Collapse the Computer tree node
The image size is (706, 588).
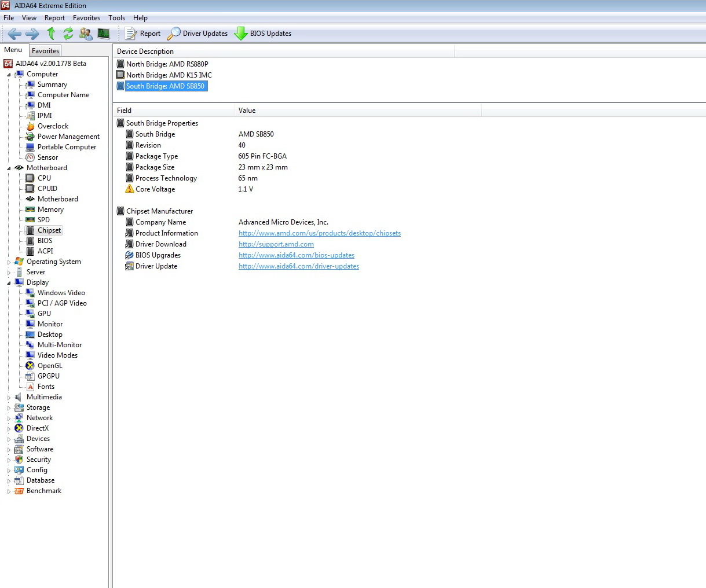(9, 75)
